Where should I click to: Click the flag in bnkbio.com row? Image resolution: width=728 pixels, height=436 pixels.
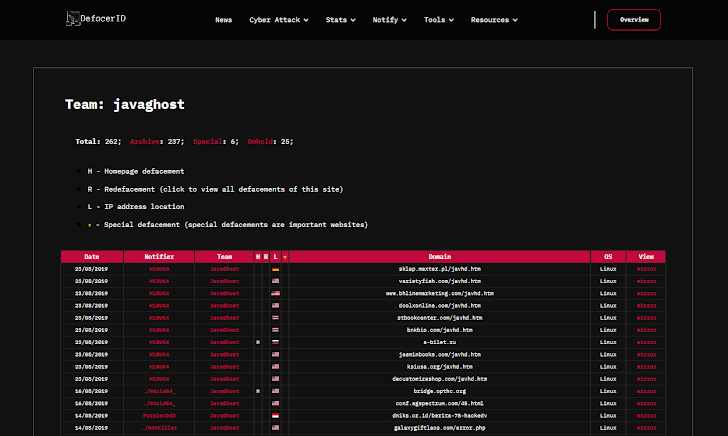[x=275, y=330]
